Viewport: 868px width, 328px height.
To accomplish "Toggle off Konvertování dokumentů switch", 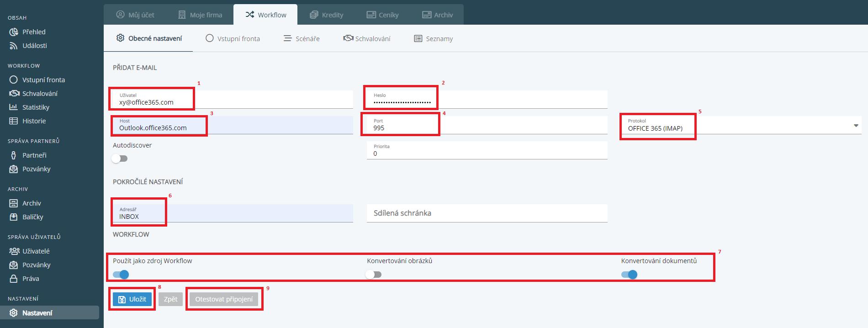I will click(x=629, y=275).
